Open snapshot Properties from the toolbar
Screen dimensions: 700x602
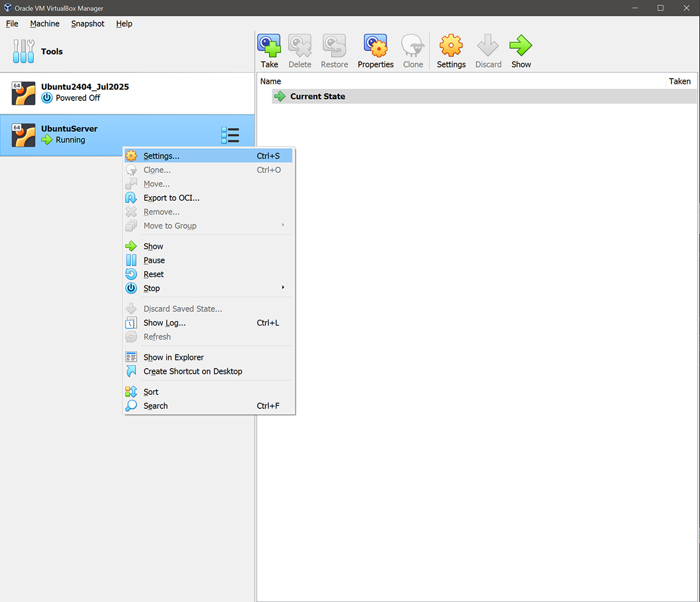point(376,45)
